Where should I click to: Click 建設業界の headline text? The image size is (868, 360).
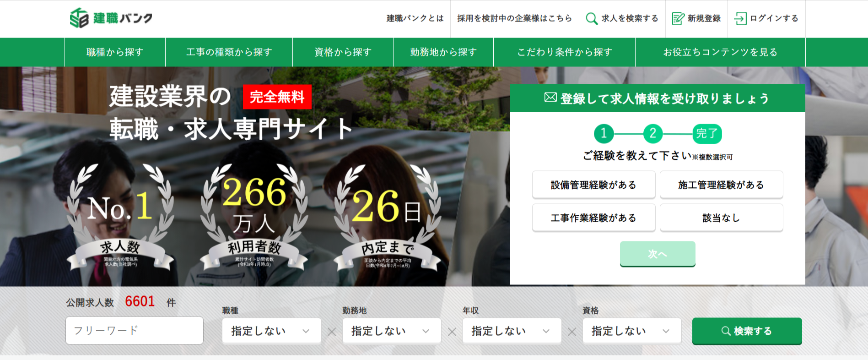coord(170,97)
